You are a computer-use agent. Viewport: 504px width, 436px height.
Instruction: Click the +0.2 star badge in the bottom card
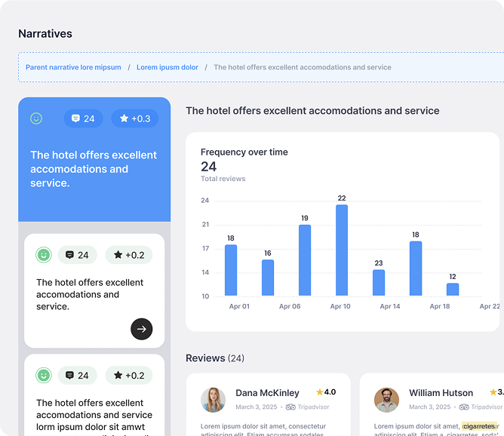click(128, 376)
